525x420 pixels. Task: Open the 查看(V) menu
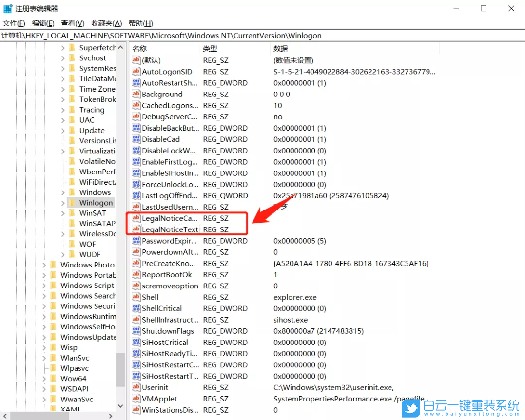pyautogui.click(x=71, y=23)
